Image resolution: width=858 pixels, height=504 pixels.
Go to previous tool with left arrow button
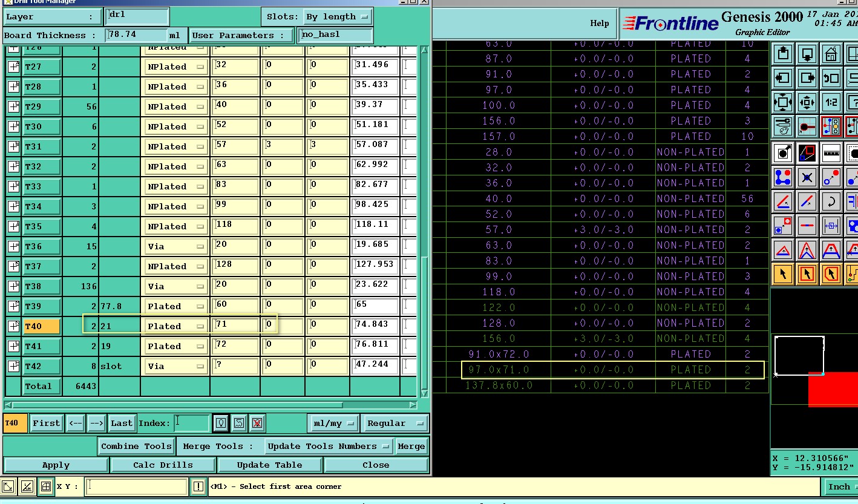point(75,423)
